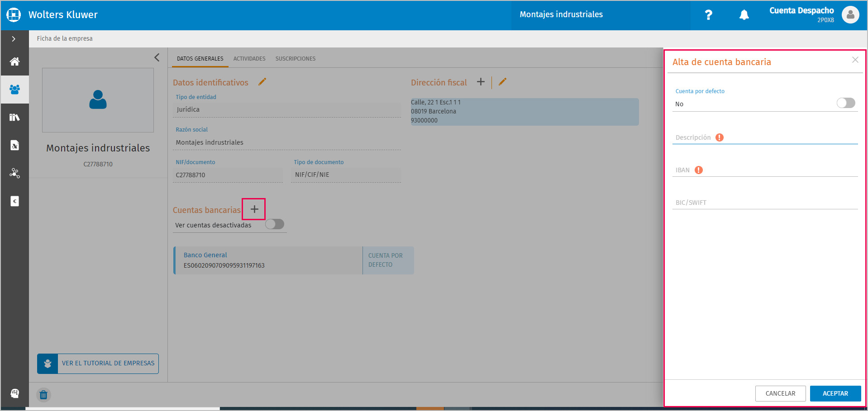Select the Banco General account card
The width and height of the screenshot is (868, 411).
click(x=293, y=260)
